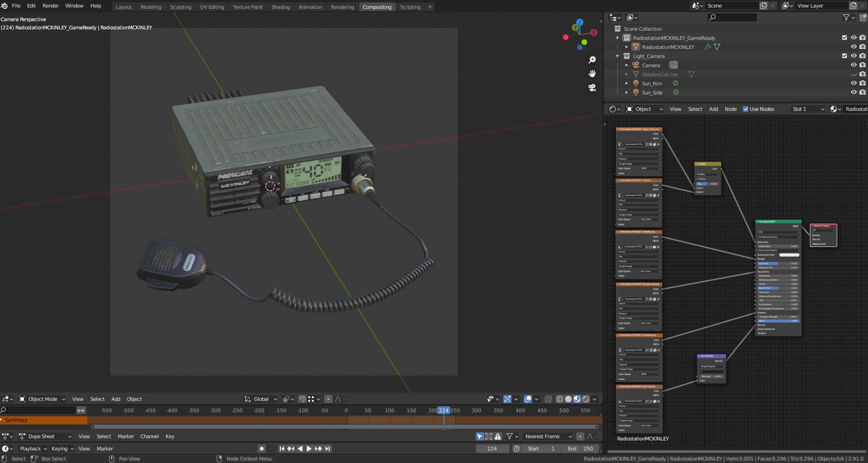
Task: Click the Subsurface Color swatch on Principled BSDF
Action: [x=789, y=255]
